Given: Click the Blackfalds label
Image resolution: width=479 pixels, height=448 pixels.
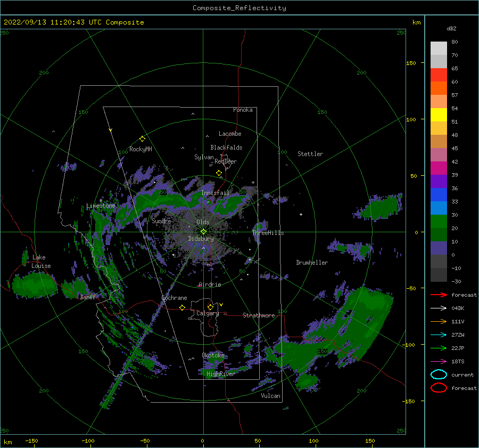Looking at the screenshot, I should pyautogui.click(x=226, y=148).
